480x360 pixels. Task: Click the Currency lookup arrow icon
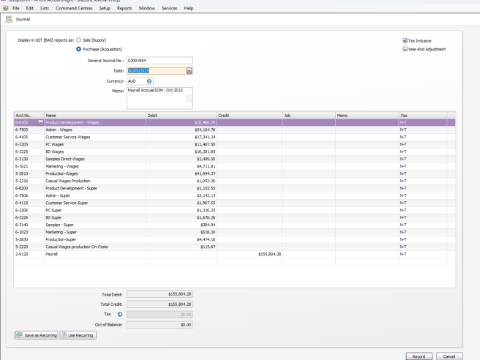[x=149, y=81]
